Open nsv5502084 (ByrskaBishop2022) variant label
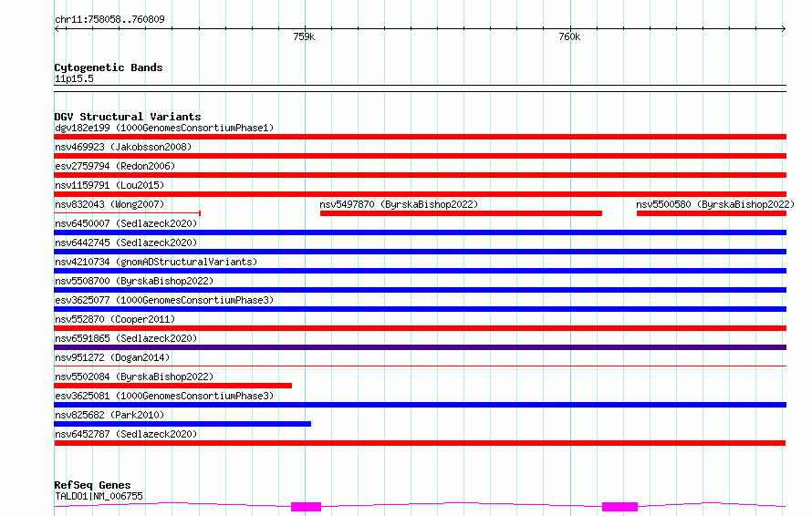The width and height of the screenshot is (812, 516). [134, 377]
